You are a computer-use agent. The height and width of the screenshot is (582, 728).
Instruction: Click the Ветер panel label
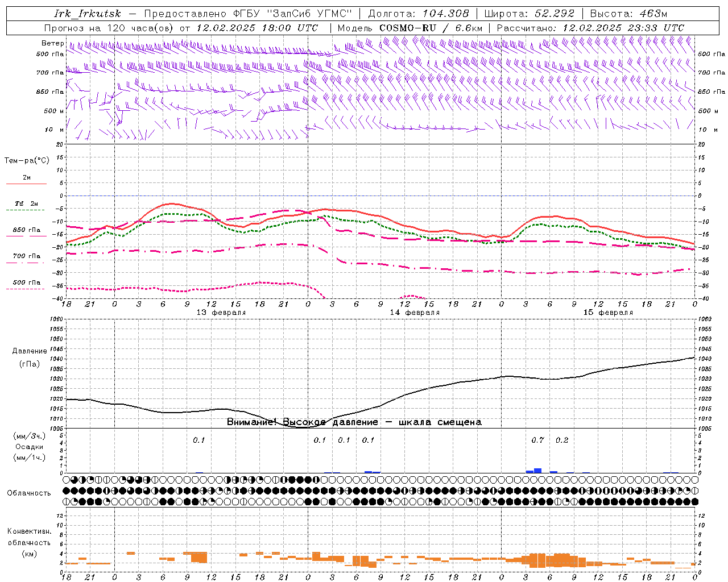[x=52, y=43]
